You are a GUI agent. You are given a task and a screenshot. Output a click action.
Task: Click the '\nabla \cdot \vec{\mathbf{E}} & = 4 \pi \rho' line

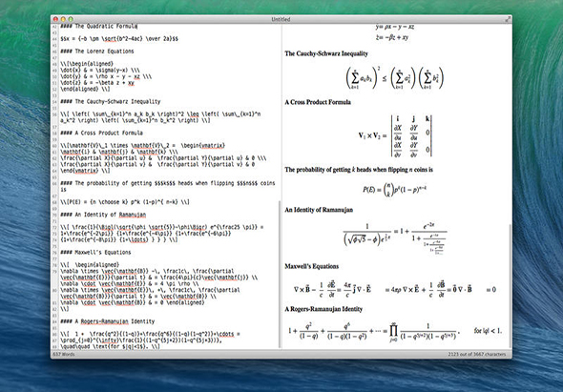click(x=129, y=283)
